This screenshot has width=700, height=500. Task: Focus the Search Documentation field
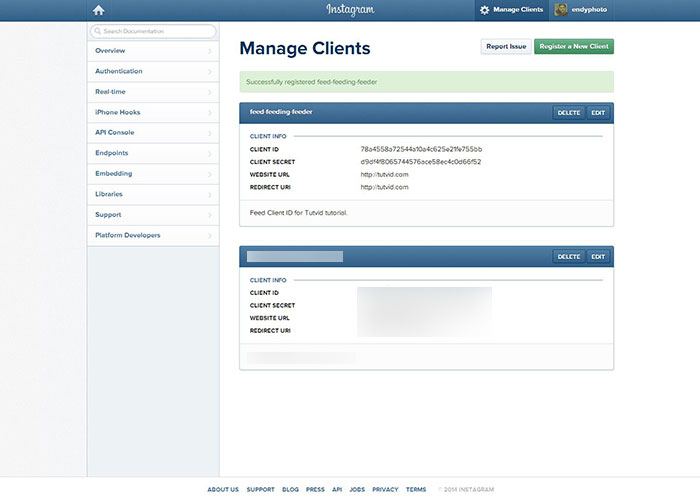[x=153, y=31]
